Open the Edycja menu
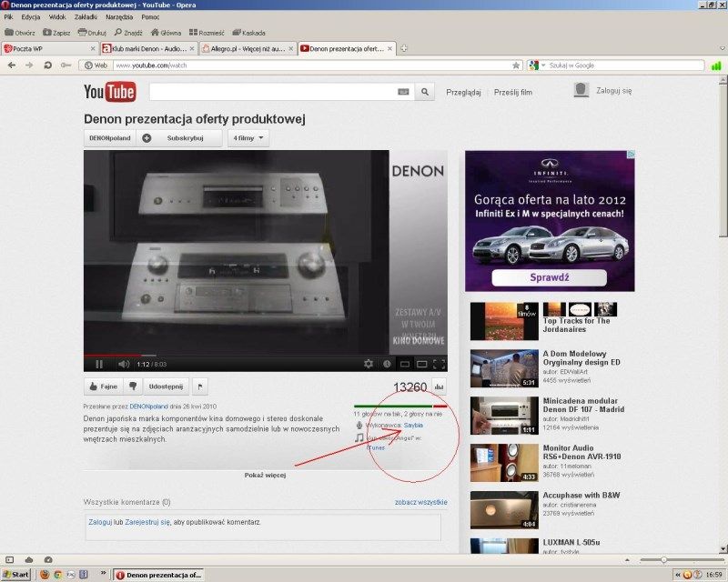The width and height of the screenshot is (728, 582). tap(31, 17)
